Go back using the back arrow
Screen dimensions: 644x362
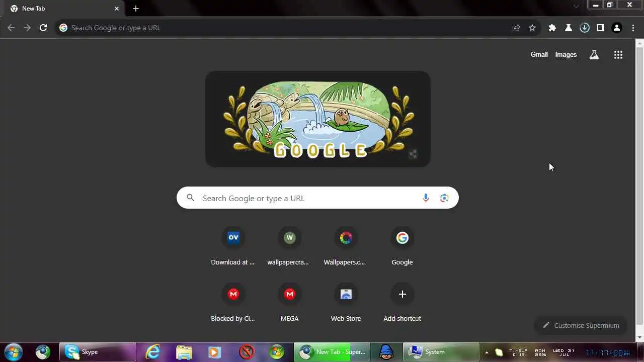point(11,28)
